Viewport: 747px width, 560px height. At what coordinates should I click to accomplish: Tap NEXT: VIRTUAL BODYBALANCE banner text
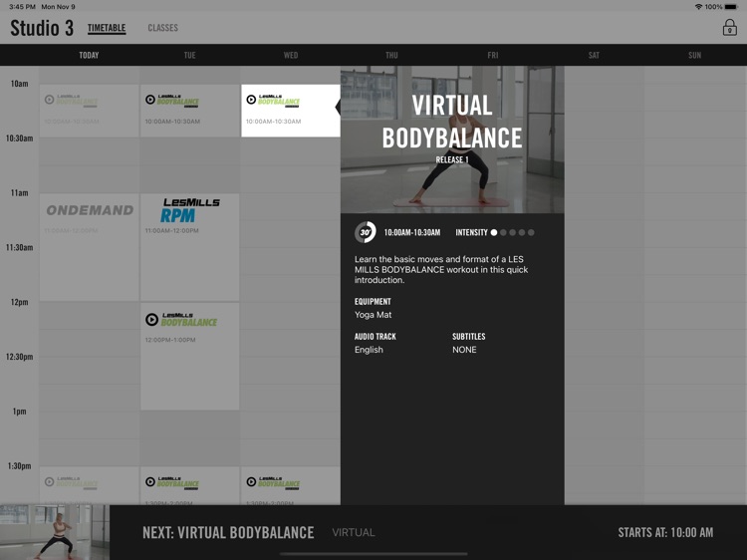[228, 532]
